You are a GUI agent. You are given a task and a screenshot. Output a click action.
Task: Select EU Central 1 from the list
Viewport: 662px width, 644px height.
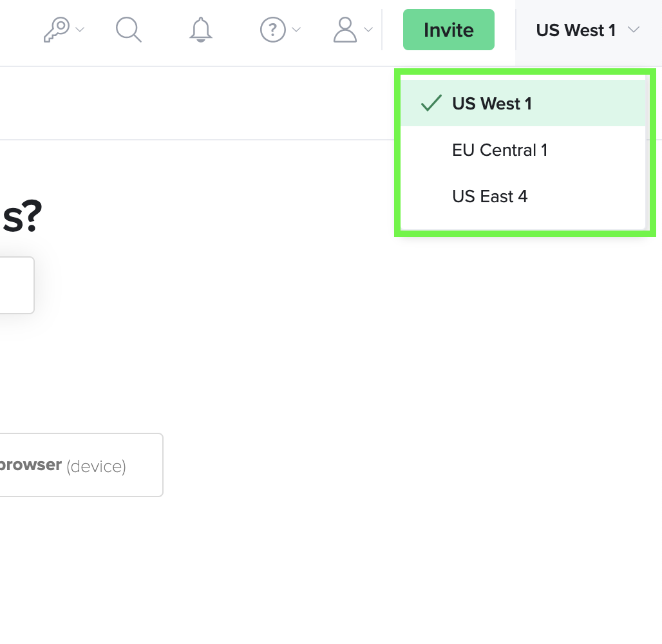(x=500, y=150)
